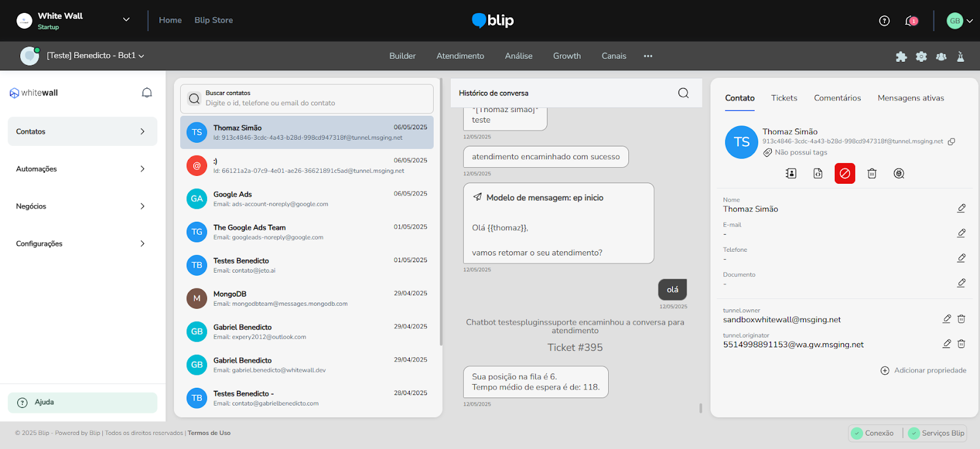Click the Ajuda help button
Image resolution: width=980 pixels, height=449 pixels.
click(83, 402)
